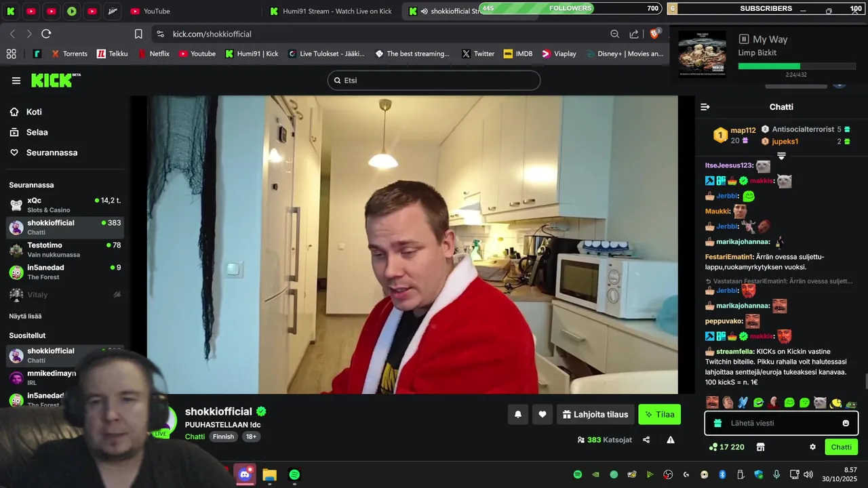
Task: Collapse the chat panel with the arrow icon
Action: [705, 107]
